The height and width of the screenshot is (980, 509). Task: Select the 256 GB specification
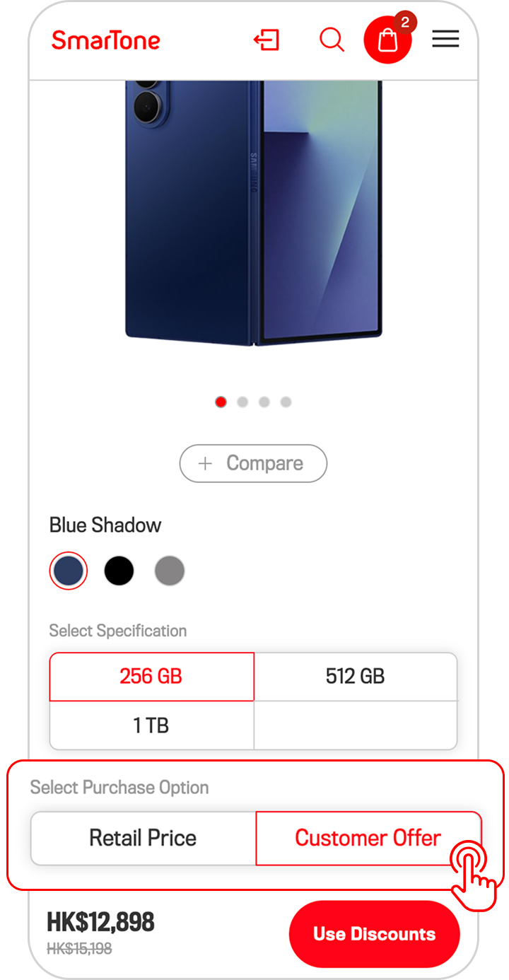click(151, 677)
